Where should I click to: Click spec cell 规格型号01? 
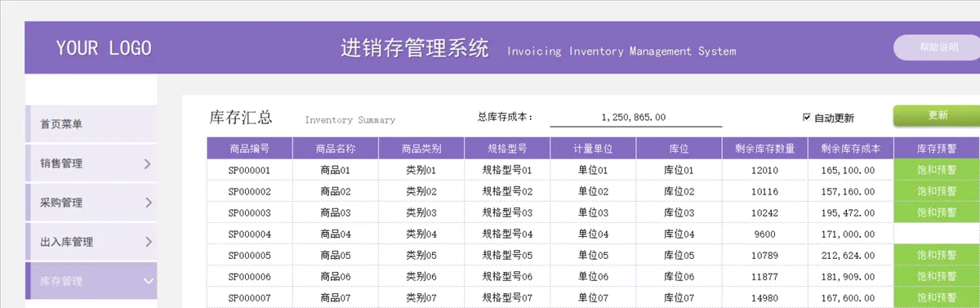[507, 170]
